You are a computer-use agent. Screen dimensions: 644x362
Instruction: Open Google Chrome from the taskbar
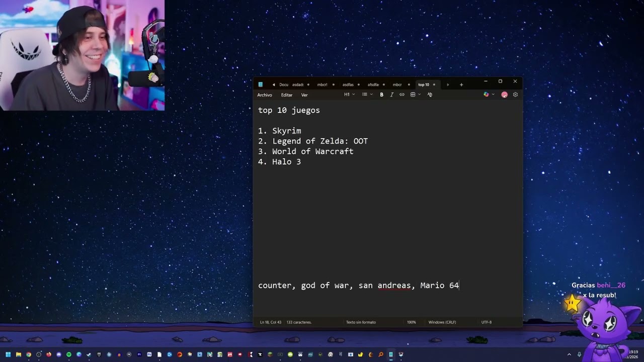(29, 354)
